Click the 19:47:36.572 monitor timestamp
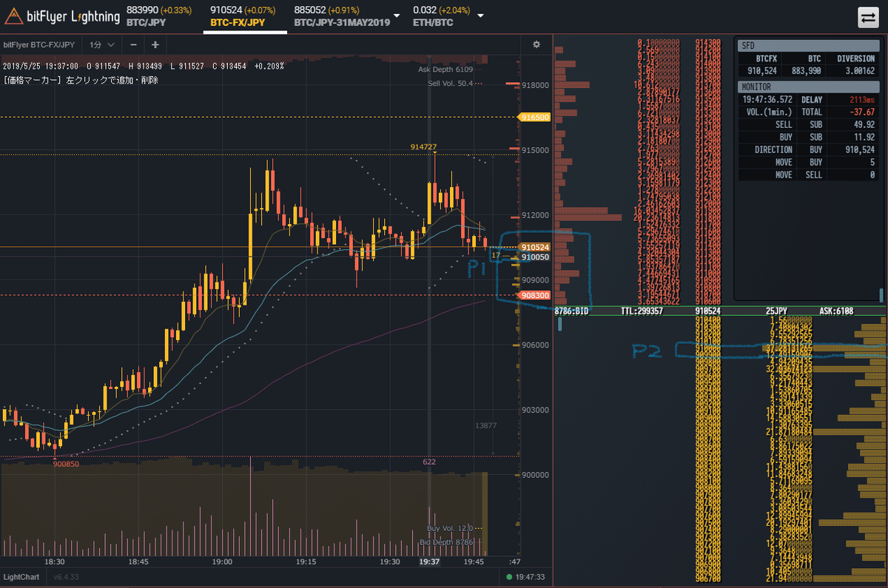 pos(767,99)
